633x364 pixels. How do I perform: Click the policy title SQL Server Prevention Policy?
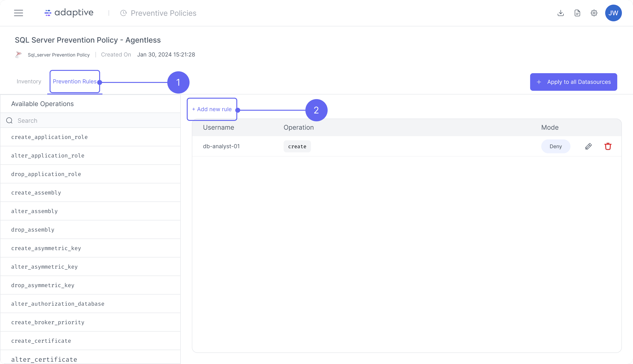(x=88, y=40)
